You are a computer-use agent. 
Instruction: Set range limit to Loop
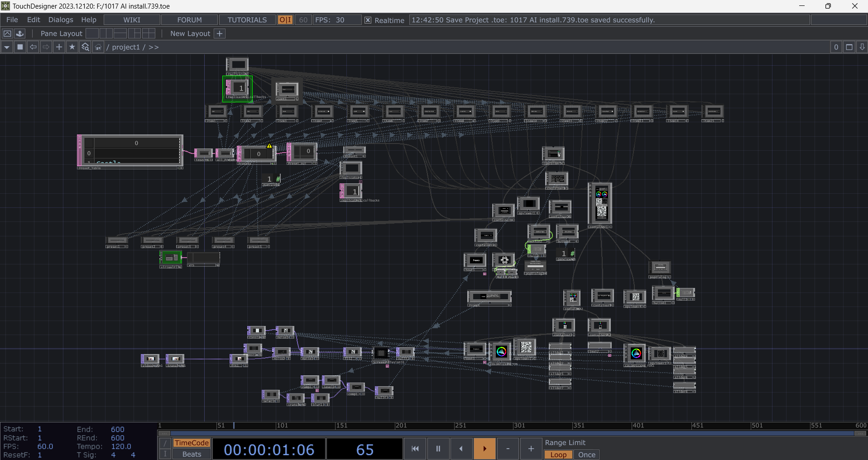coord(558,455)
